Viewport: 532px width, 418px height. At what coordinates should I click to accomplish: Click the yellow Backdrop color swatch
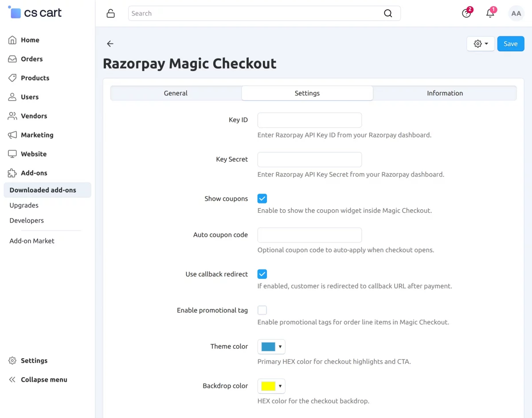click(x=268, y=387)
